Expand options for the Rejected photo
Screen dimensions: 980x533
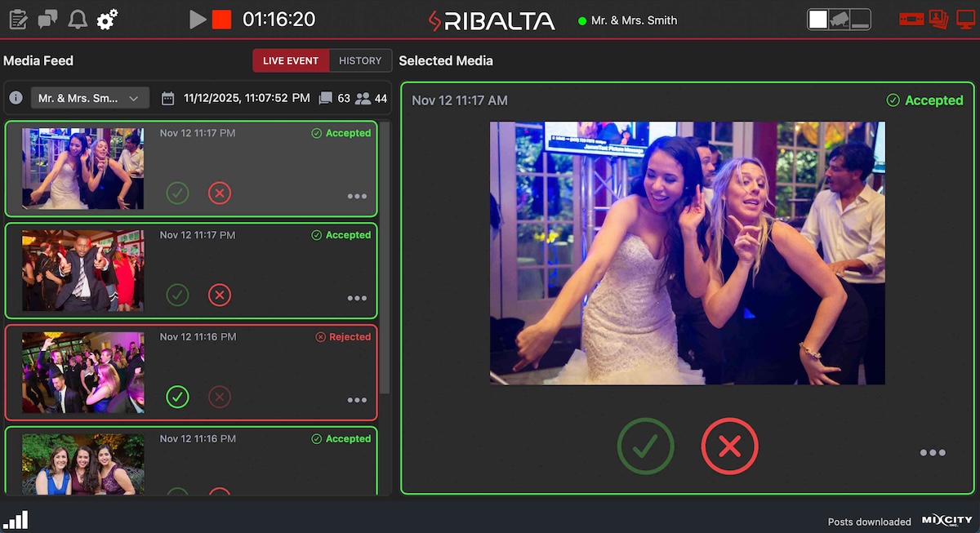pyautogui.click(x=357, y=400)
